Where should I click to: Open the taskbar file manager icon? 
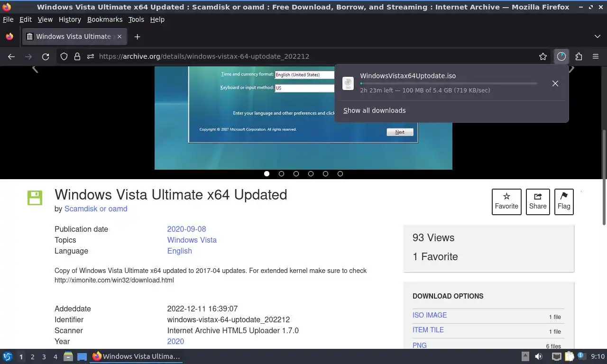[x=68, y=356]
